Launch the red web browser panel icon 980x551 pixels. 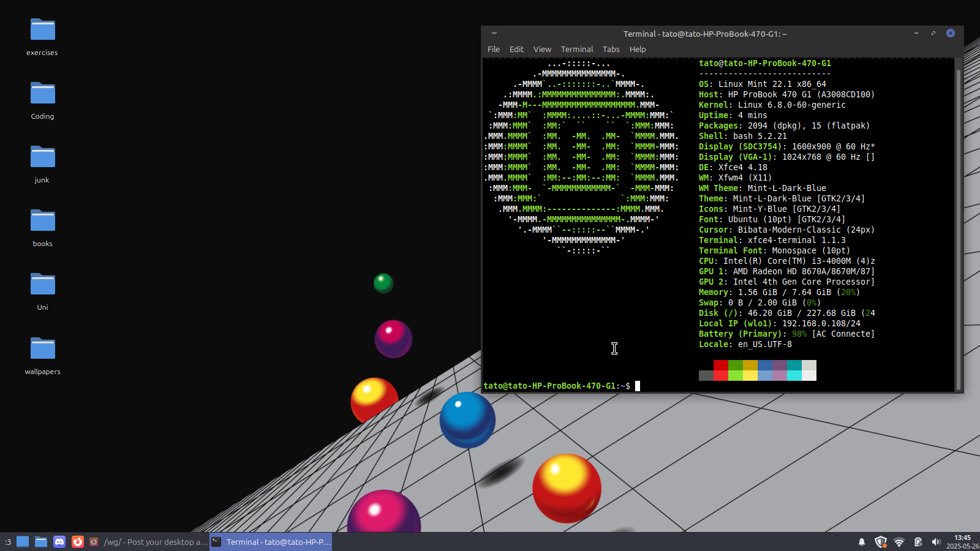[x=78, y=542]
